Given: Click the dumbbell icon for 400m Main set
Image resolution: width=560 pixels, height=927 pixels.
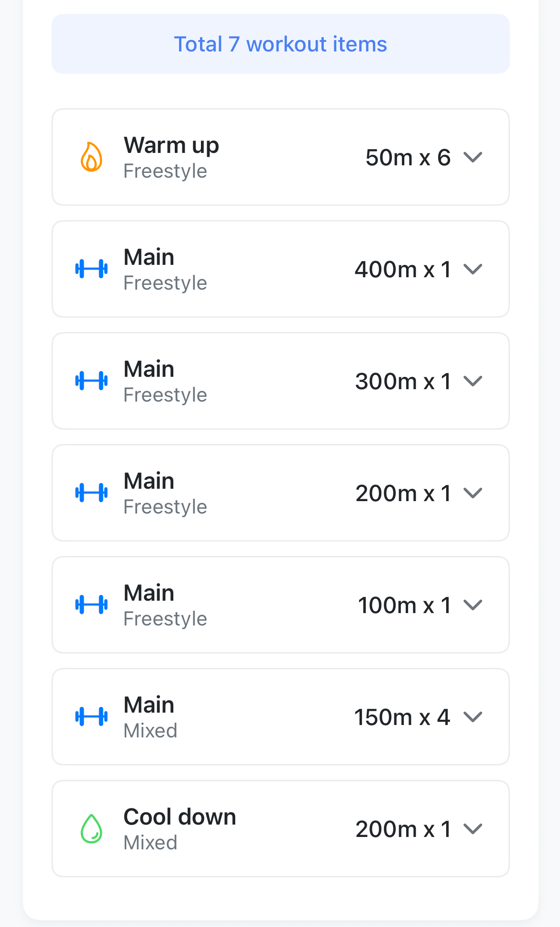Looking at the screenshot, I should coord(91,269).
